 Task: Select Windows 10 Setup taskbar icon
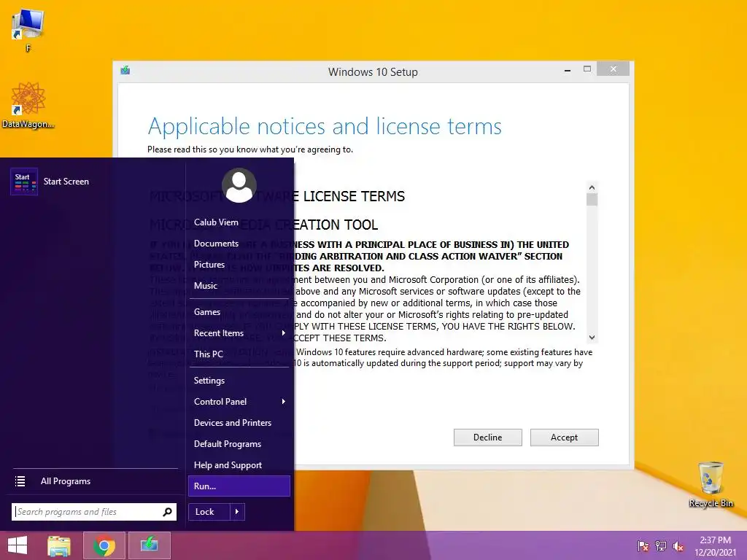point(149,545)
